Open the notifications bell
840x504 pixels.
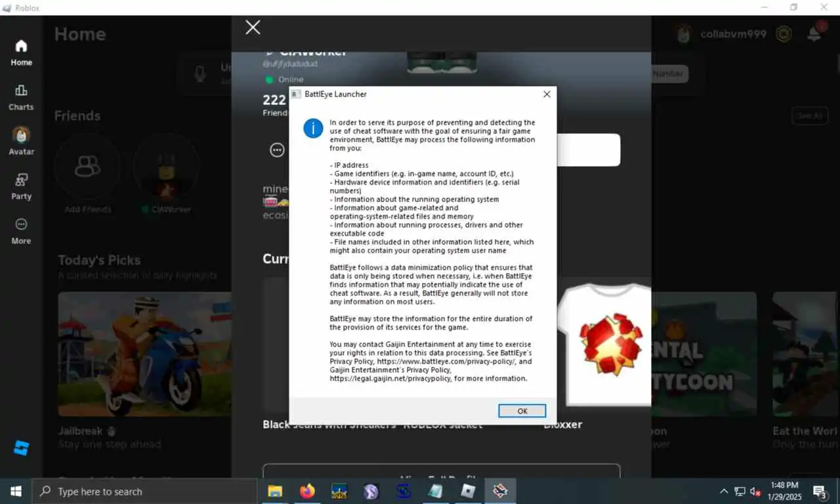pos(814,33)
